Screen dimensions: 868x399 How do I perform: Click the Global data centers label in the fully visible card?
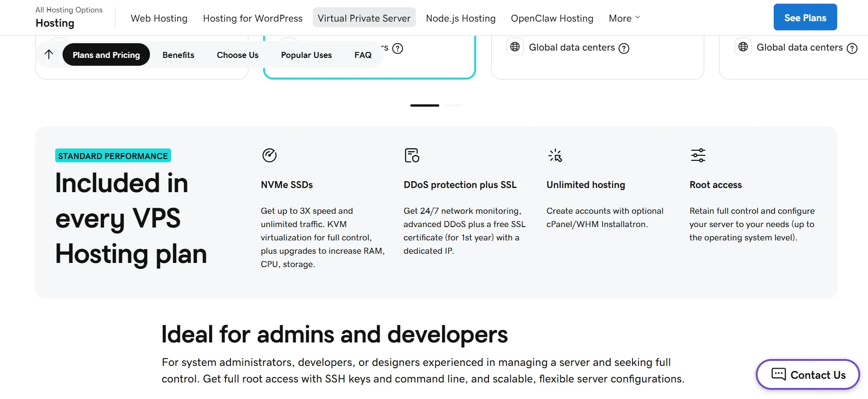[x=572, y=47]
